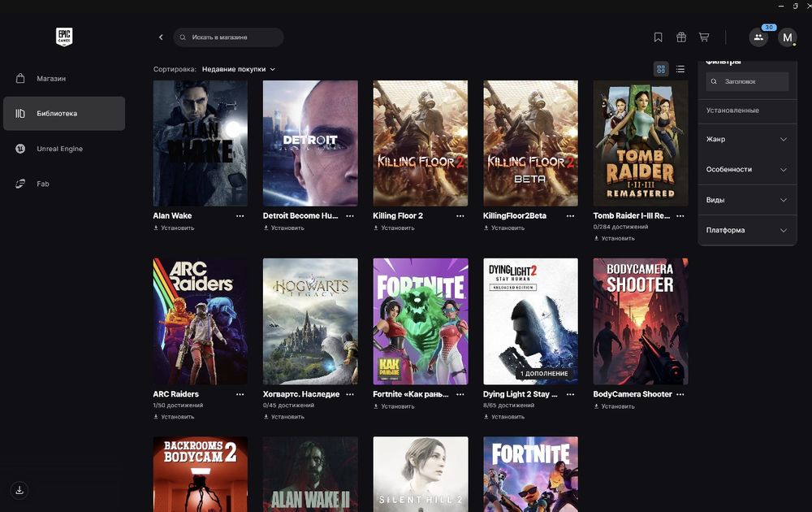Install Killing Floor 2 via Установить
The height and width of the screenshot is (512, 812).
[x=394, y=228]
